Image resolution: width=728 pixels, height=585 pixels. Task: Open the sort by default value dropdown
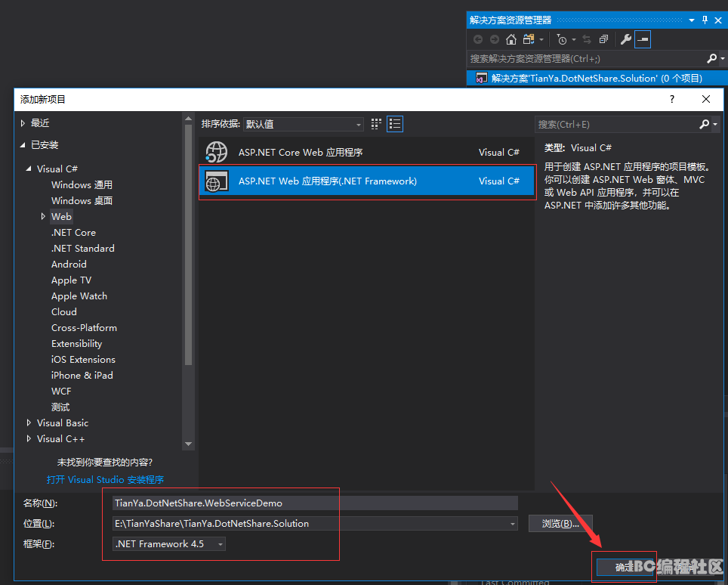tap(303, 124)
